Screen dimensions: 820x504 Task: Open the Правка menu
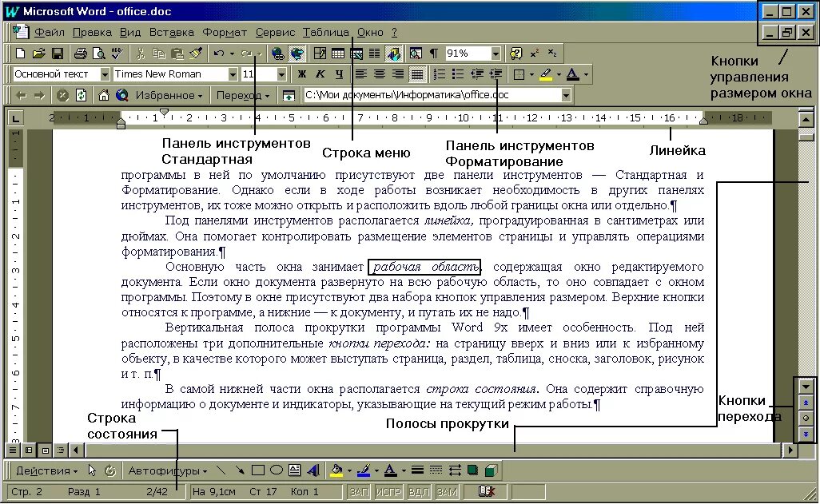(92, 33)
